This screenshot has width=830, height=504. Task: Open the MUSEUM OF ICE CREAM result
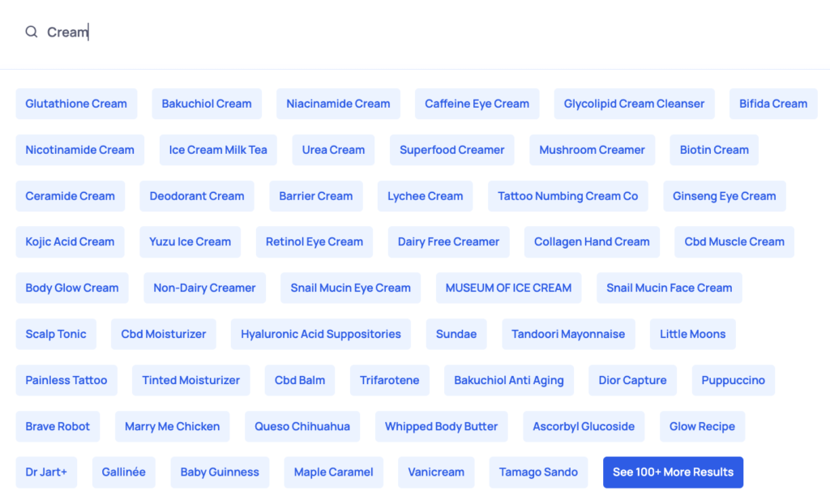[508, 288]
